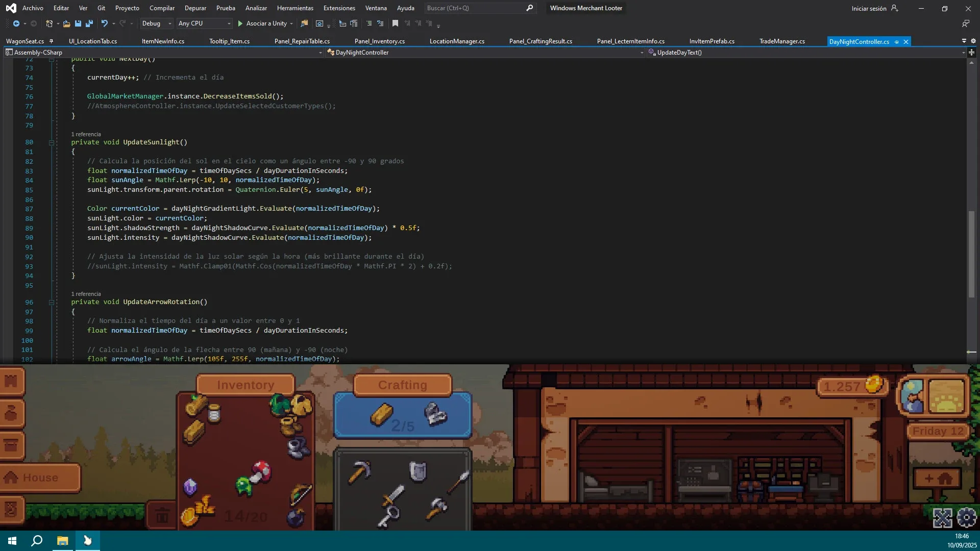Click the chest sidebar button in game
The image size is (980, 551).
coord(11,445)
